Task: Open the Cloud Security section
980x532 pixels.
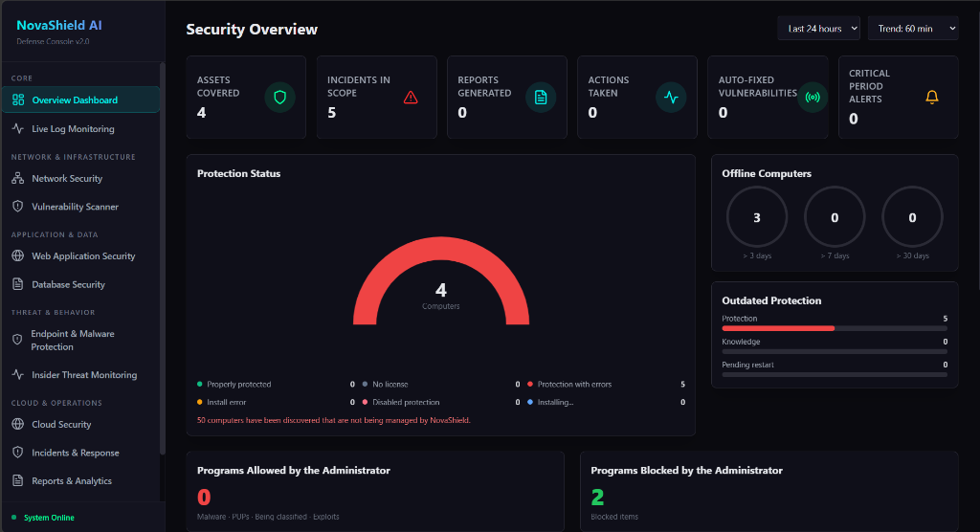Action: [80, 424]
